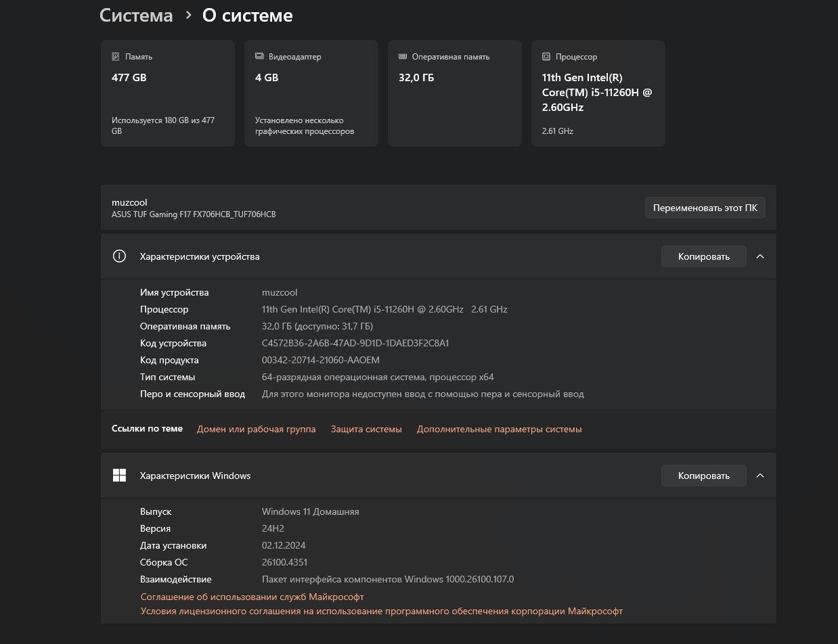The width and height of the screenshot is (838, 644).
Task: Click the Ссылки по теме label
Action: [147, 429]
